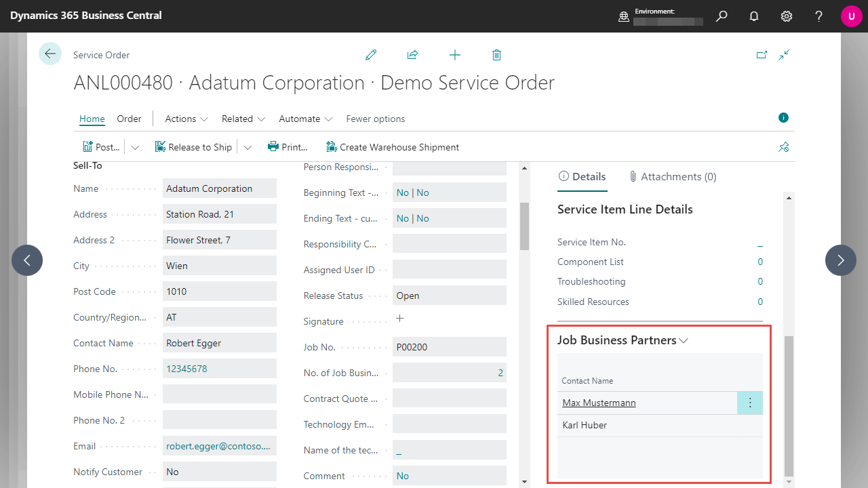Click the City input field

(x=220, y=266)
